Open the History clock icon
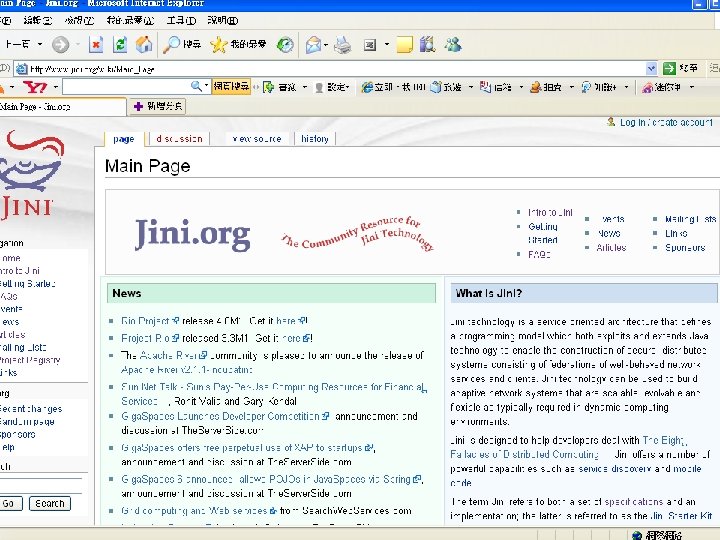The image size is (720, 540). [285, 45]
